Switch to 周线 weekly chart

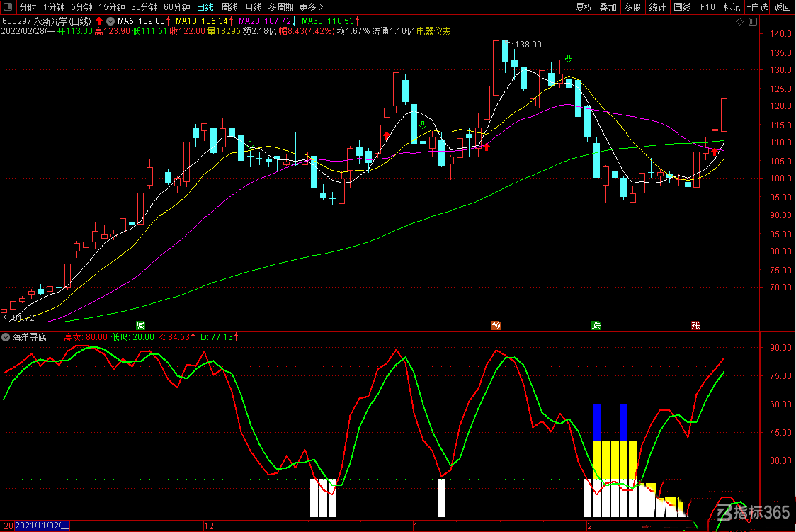coord(229,7)
